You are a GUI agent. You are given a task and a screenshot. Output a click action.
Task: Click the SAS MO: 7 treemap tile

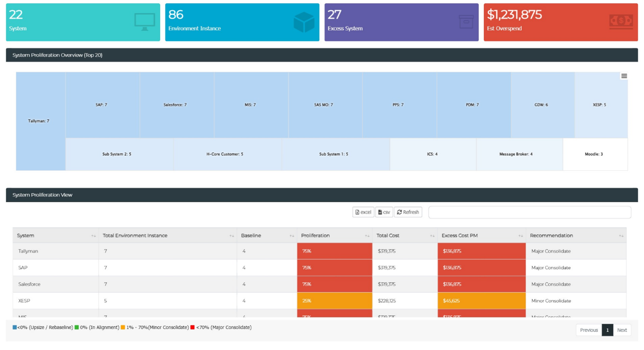325,105
